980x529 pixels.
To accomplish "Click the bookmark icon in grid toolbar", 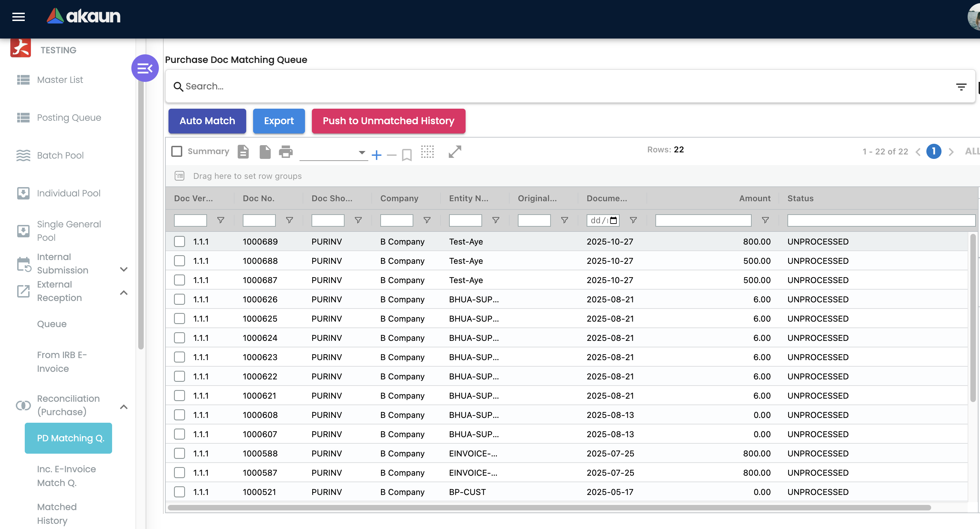I will 407,155.
